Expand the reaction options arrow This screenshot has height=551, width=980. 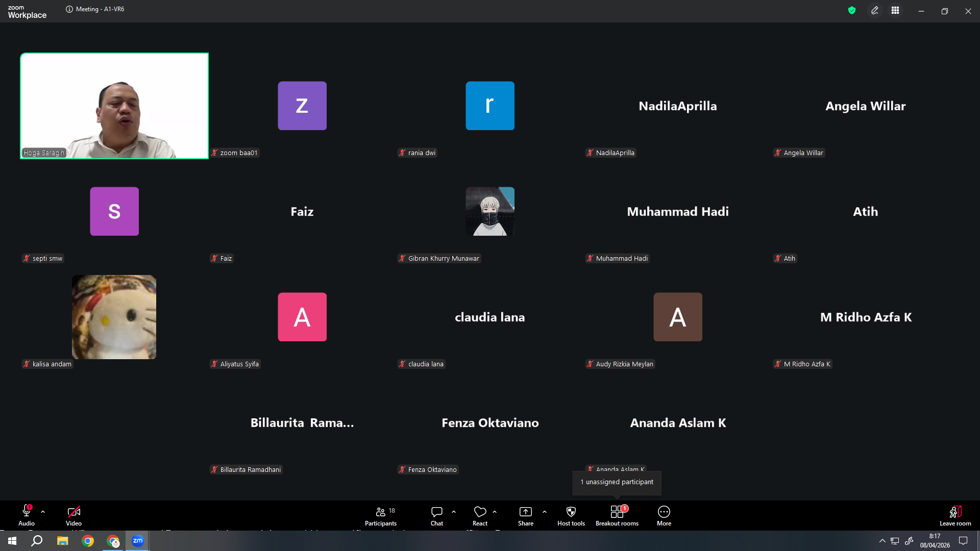[495, 512]
